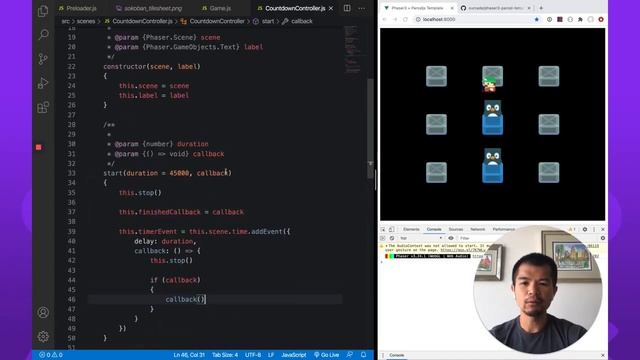This screenshot has width=640, height=360.
Task: Close the GitHub browser tab
Action: point(529,8)
